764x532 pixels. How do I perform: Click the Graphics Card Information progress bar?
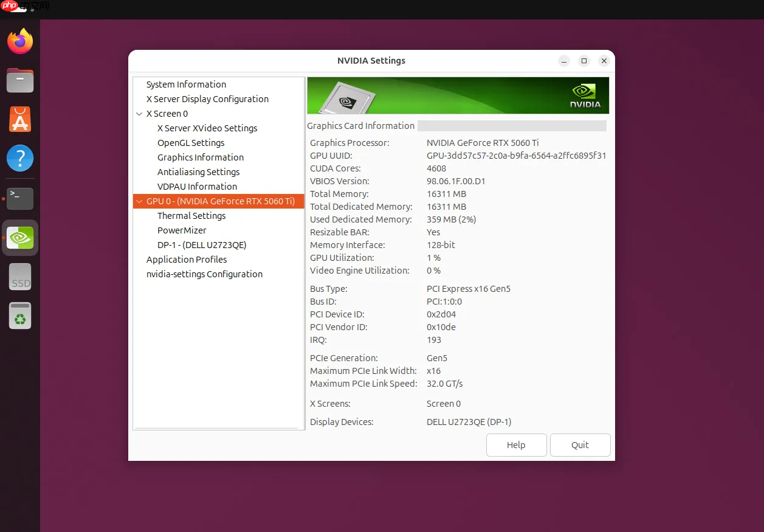coord(511,126)
